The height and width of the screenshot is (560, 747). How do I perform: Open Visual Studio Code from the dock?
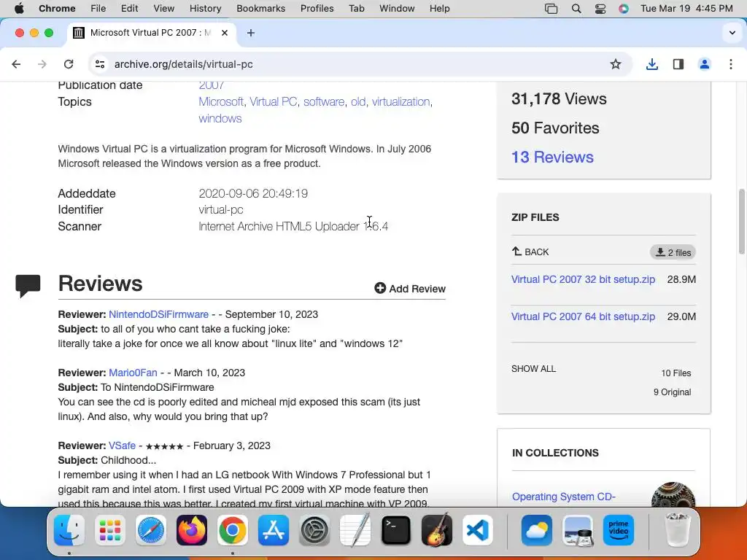click(477, 530)
